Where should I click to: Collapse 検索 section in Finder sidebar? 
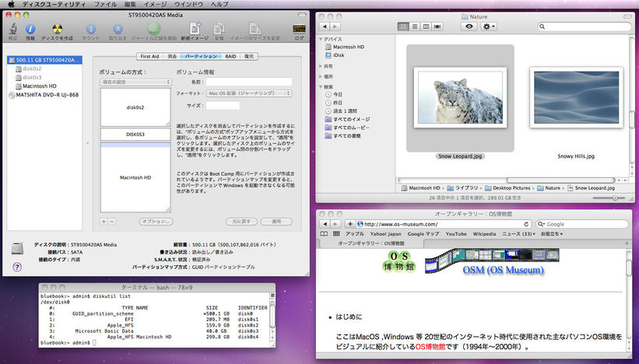pos(321,87)
